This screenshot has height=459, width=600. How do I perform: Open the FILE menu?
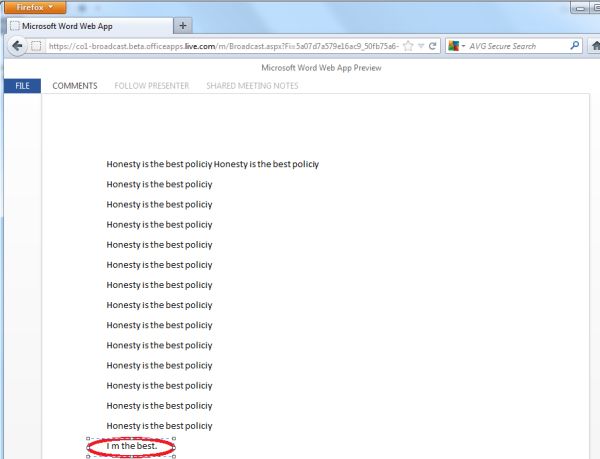point(22,86)
